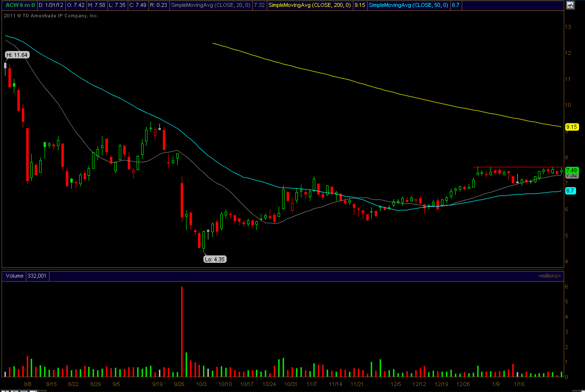Open the chart settings icon in top-right corner
585x392 pixels.
tap(570, 5)
